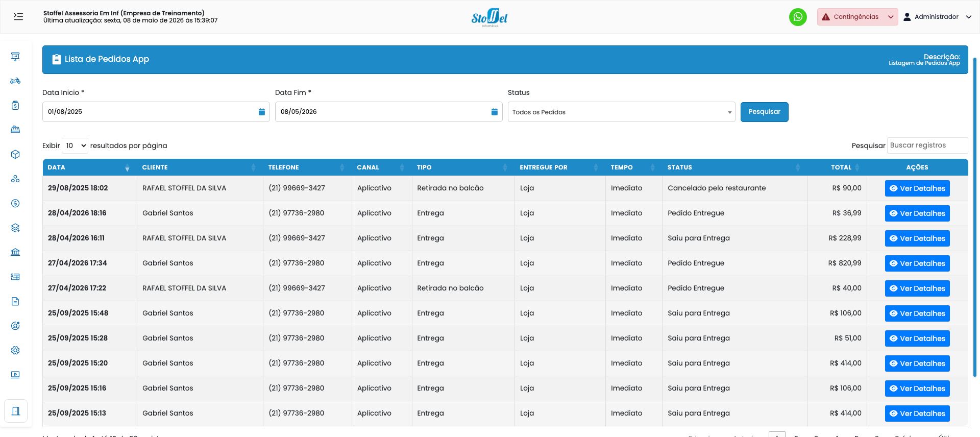The width and height of the screenshot is (980, 437).
Task: Open the money list sidebar icon
Action: click(x=15, y=277)
